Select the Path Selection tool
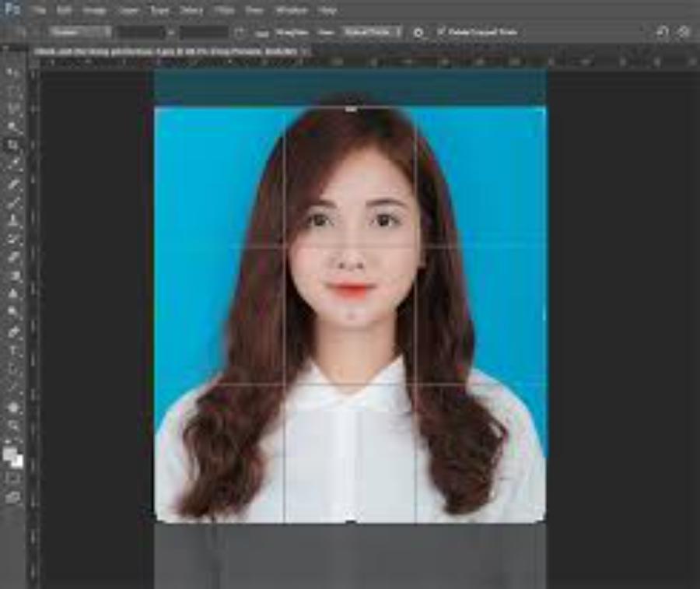 pos(13,370)
